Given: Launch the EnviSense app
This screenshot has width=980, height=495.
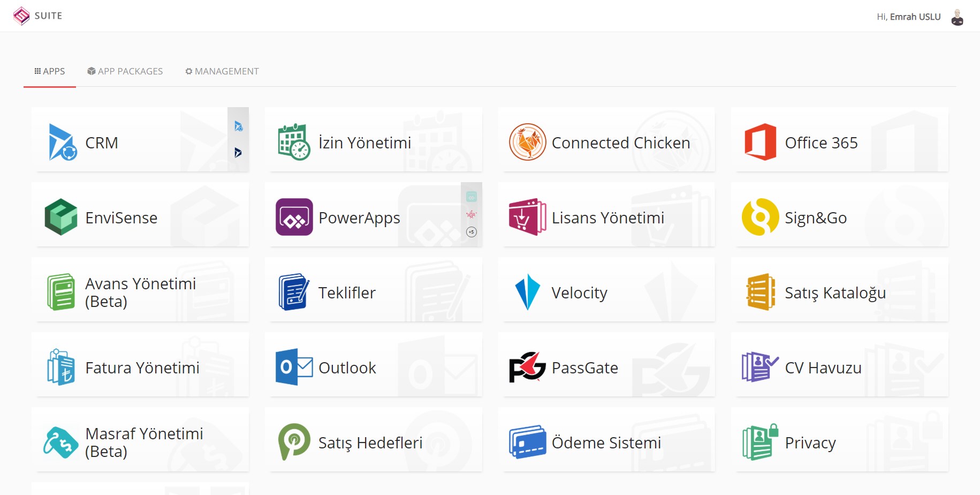Looking at the screenshot, I should click(140, 214).
